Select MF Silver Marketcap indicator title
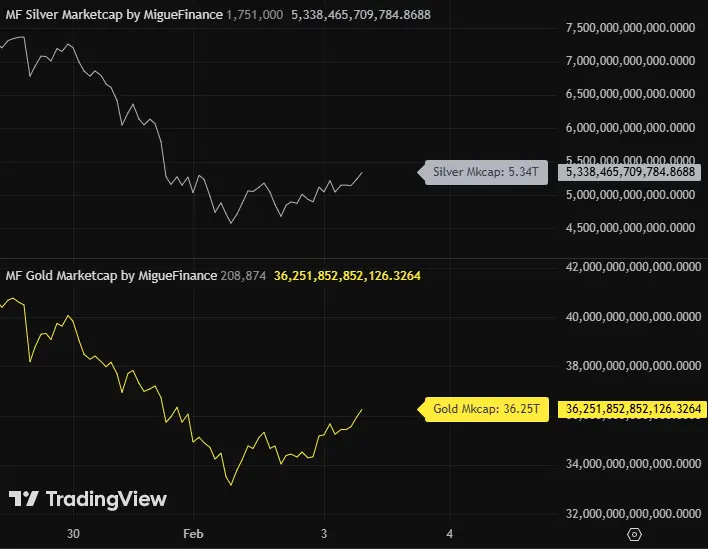The width and height of the screenshot is (708, 549). 114,15
